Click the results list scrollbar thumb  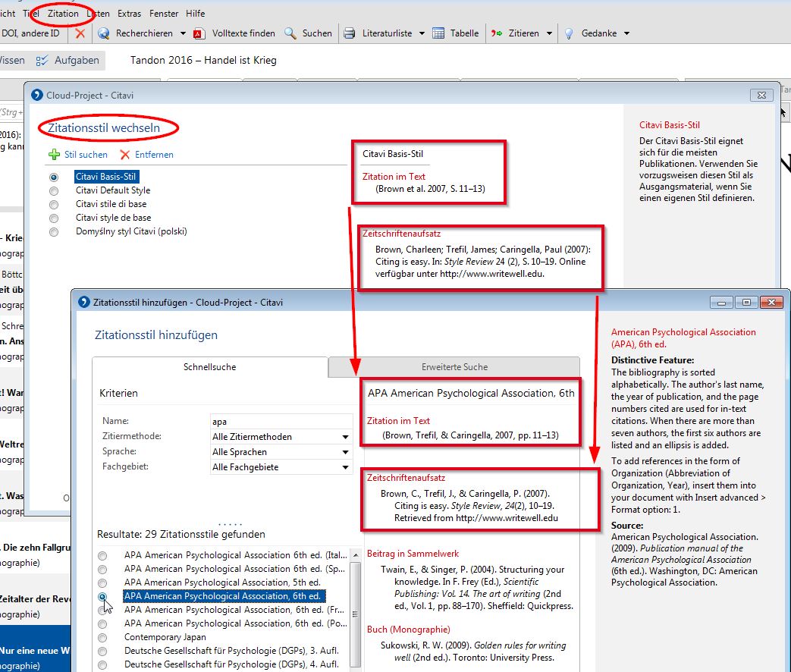tap(356, 614)
